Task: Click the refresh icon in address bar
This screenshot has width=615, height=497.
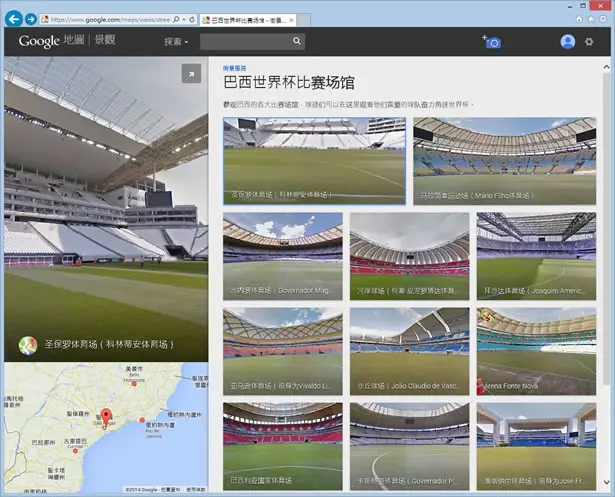Action: click(192, 19)
